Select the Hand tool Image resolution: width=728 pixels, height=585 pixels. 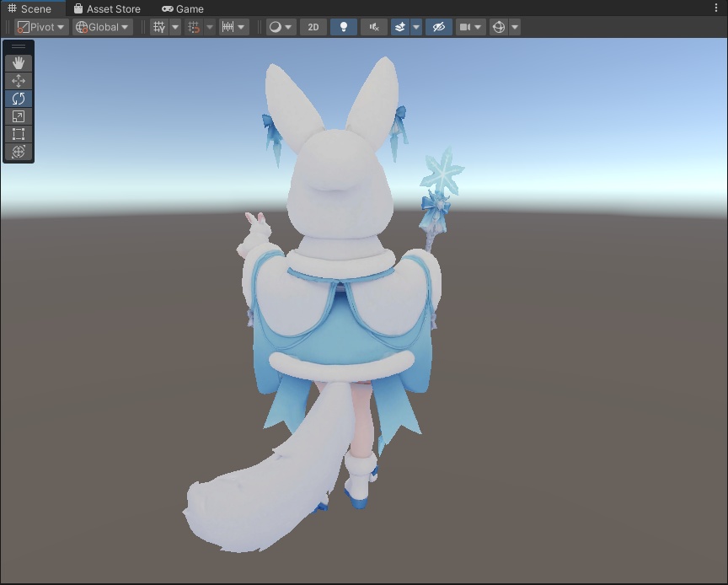pyautogui.click(x=19, y=62)
